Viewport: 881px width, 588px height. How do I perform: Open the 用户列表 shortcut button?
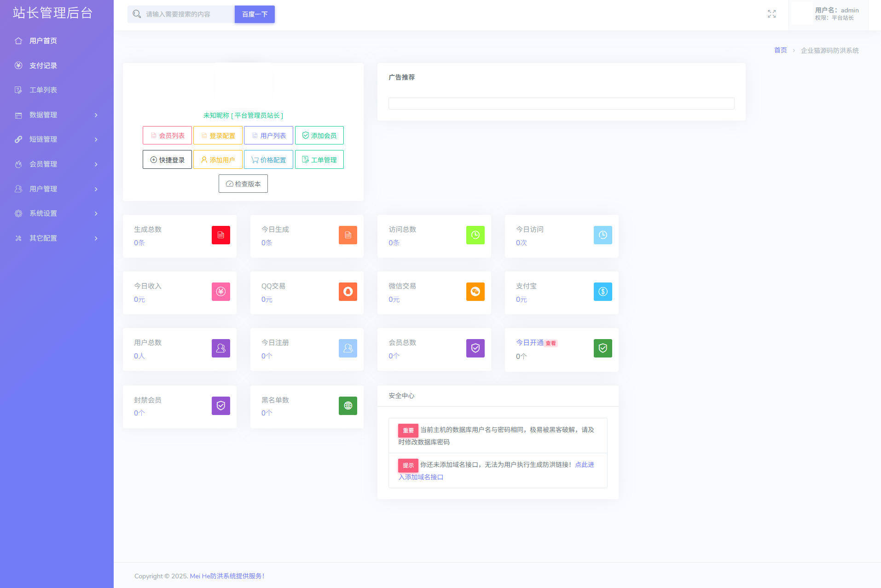pos(268,135)
